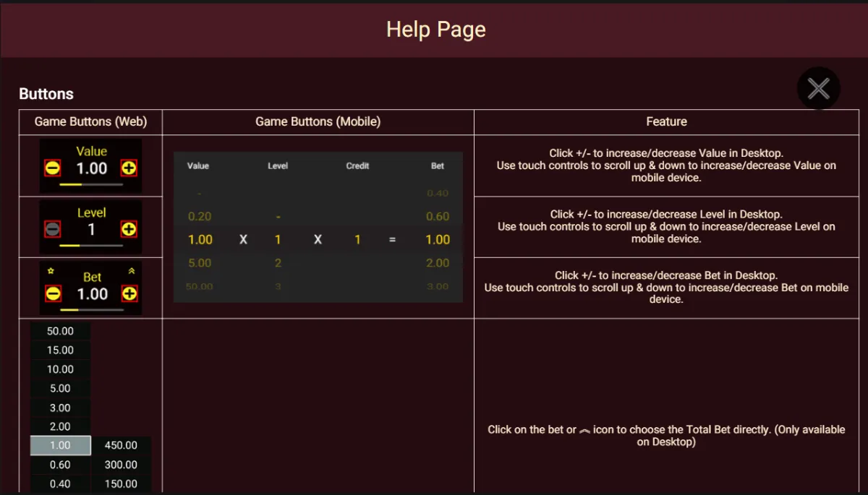The height and width of the screenshot is (495, 868).
Task: Click the Credit column header in mobile picker
Action: pyautogui.click(x=357, y=165)
